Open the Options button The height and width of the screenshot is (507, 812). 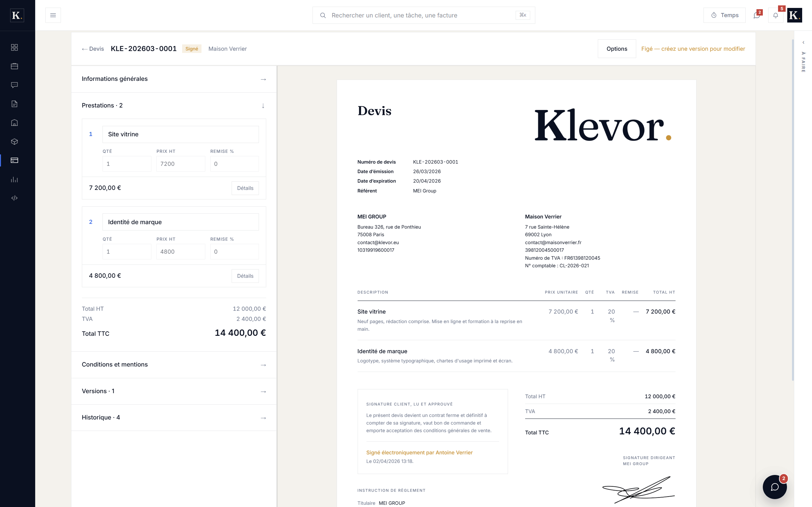(x=617, y=49)
